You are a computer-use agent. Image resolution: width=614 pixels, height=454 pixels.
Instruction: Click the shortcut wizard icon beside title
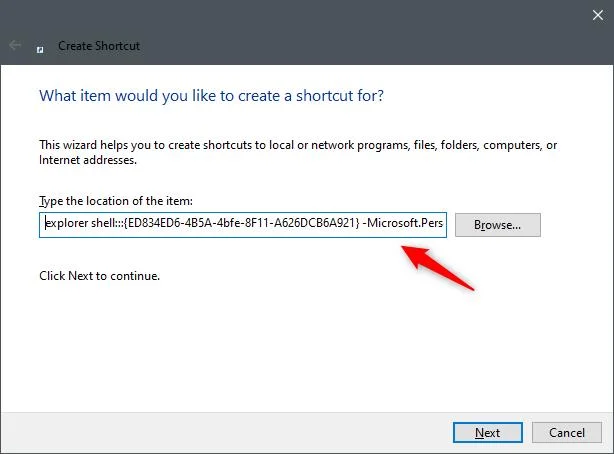point(40,49)
